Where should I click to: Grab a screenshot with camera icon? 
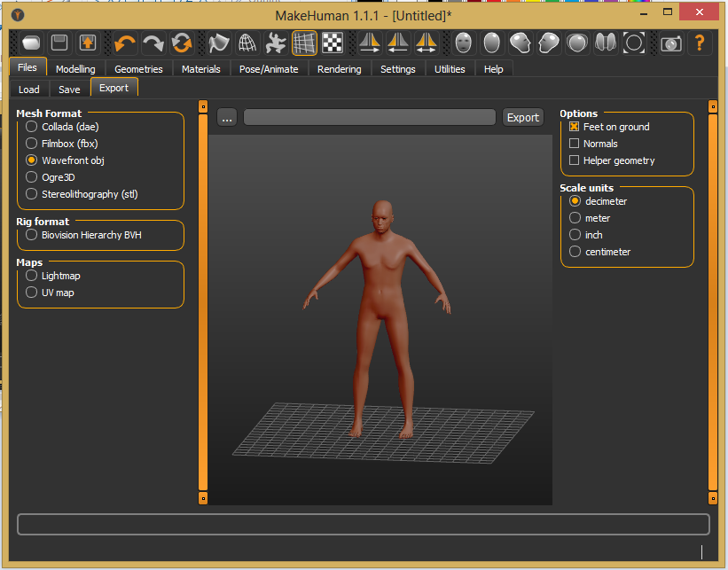coord(671,43)
